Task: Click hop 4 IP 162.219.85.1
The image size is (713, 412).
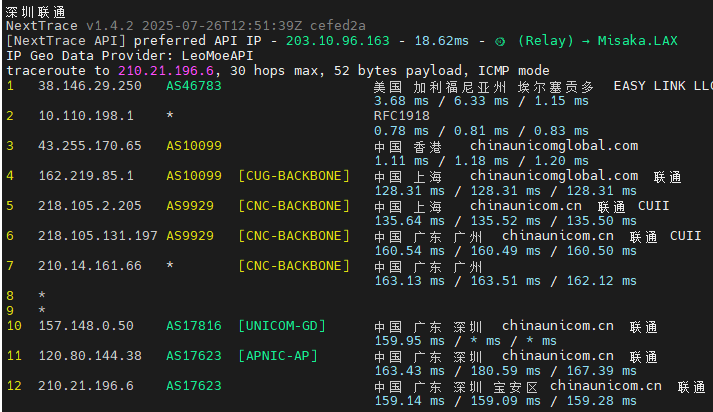Action: (86, 176)
